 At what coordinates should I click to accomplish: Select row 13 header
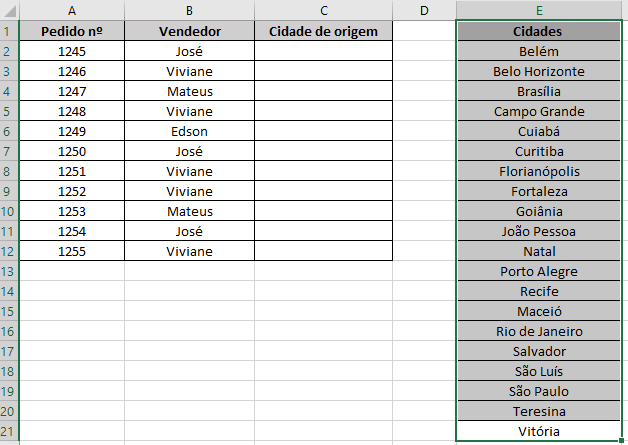(9, 271)
